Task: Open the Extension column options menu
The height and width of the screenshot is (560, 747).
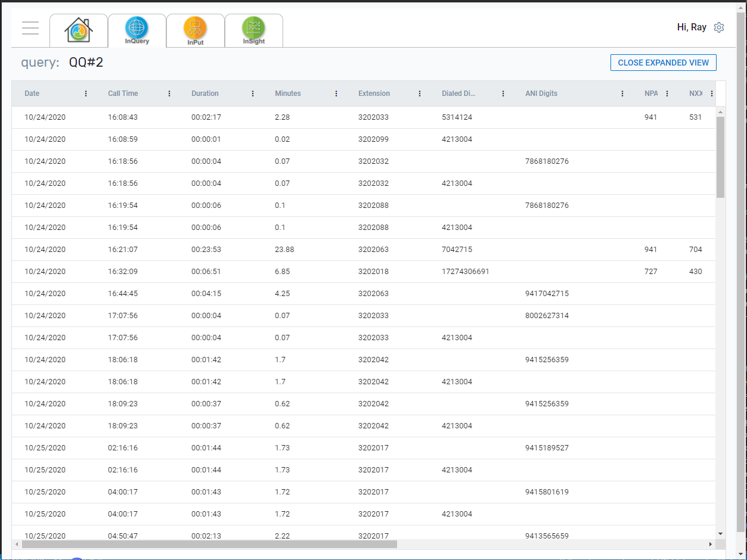Action: (x=420, y=94)
